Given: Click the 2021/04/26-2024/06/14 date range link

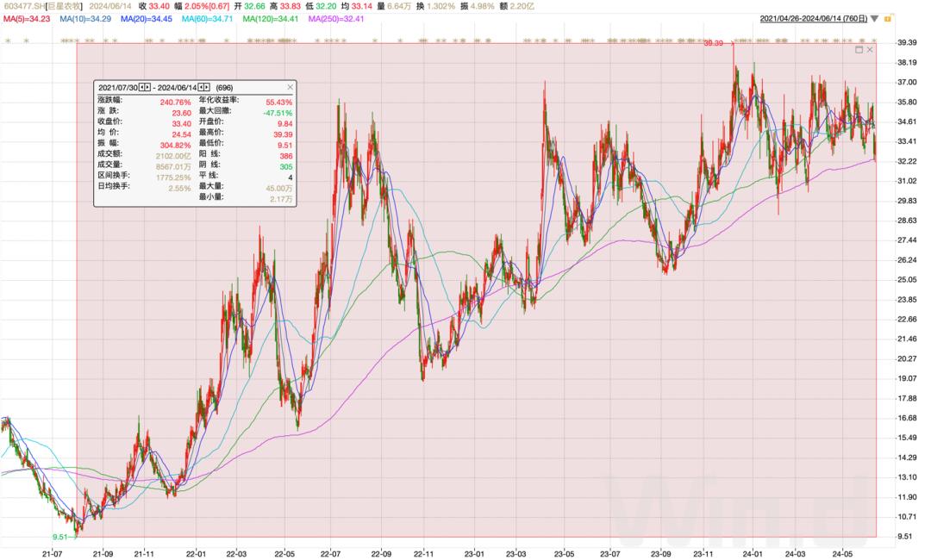Looking at the screenshot, I should [813, 18].
